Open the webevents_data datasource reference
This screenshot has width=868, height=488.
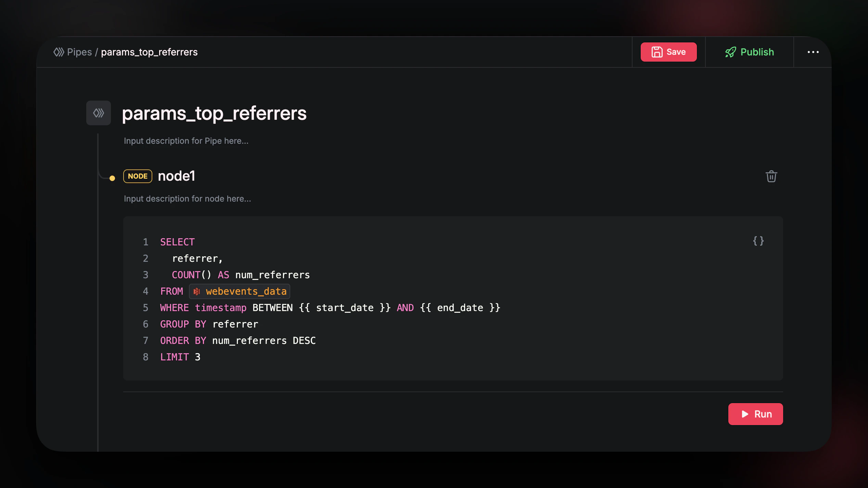tap(246, 291)
